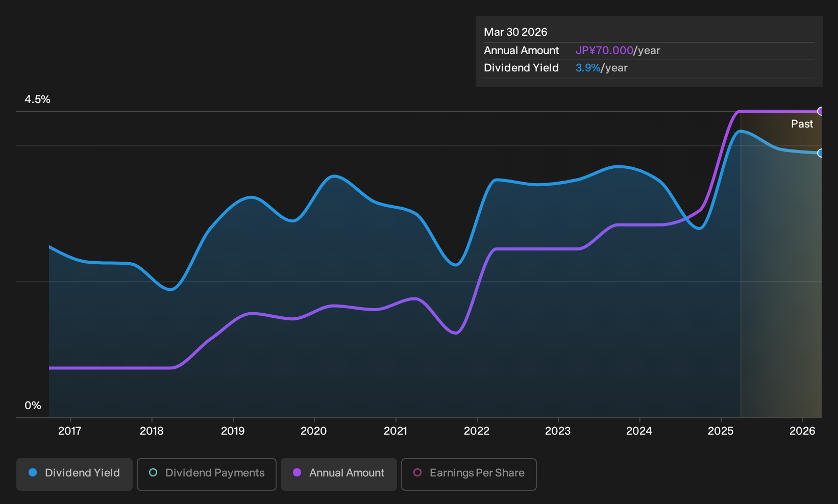The width and height of the screenshot is (838, 504).
Task: Click the Mar 30 2026 tooltip date
Action: tap(515, 32)
